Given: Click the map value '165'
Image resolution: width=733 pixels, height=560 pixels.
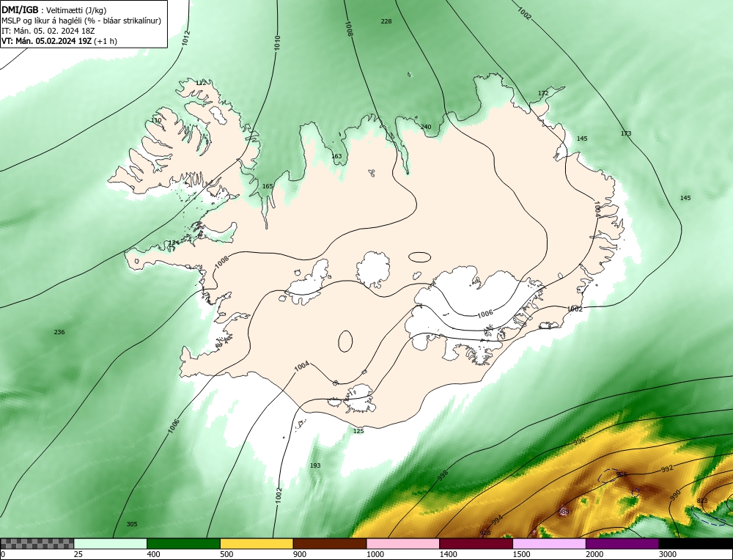Looking at the screenshot, I should click(268, 186).
